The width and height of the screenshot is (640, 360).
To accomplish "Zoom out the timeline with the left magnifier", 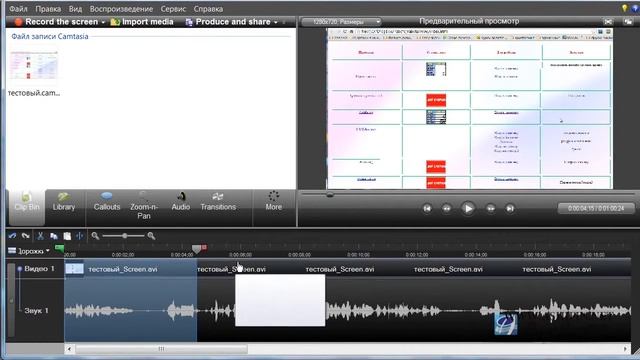I will (x=95, y=236).
